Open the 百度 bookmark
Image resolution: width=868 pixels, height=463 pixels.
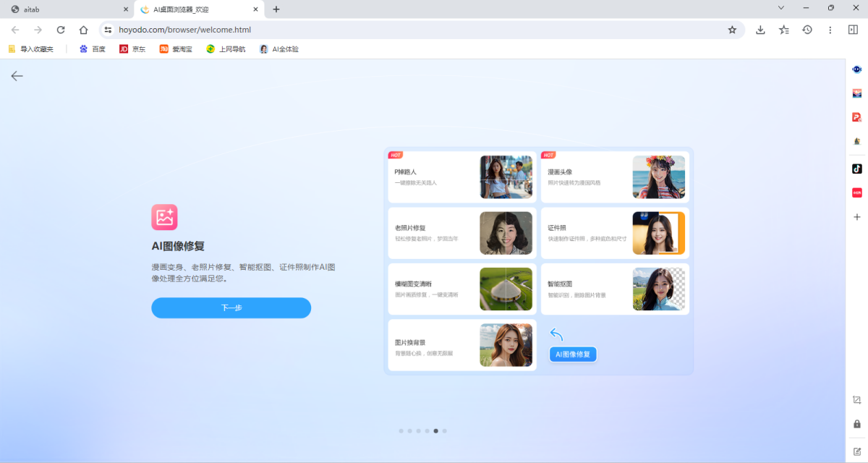click(x=93, y=49)
